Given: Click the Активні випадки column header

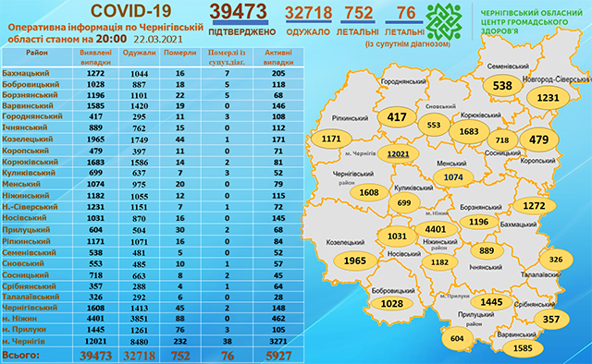Looking at the screenshot, I should 278,57.
